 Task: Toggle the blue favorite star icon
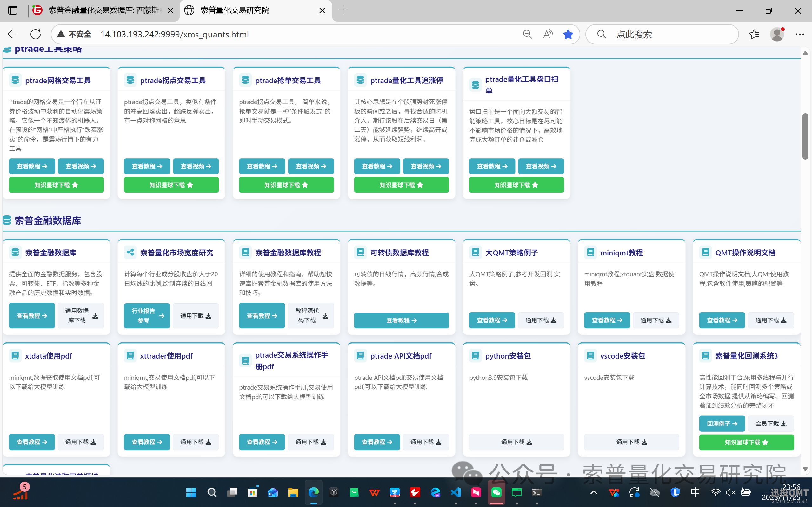tap(568, 34)
